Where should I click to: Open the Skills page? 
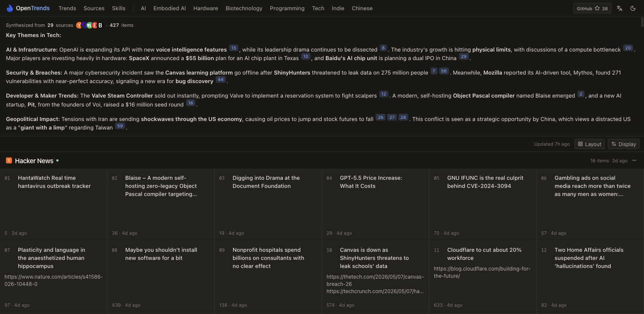(x=119, y=8)
